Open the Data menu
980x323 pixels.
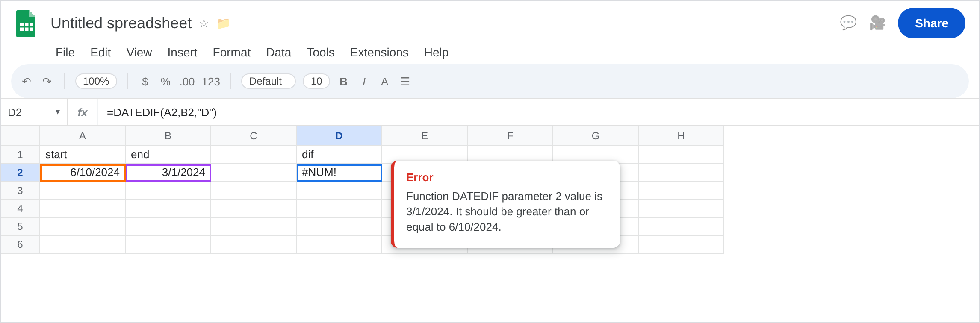[279, 53]
